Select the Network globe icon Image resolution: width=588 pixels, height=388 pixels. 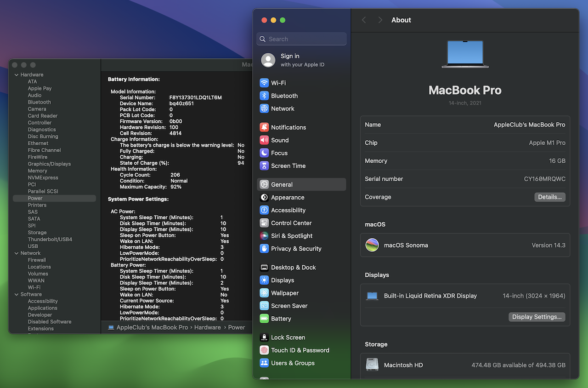click(264, 108)
